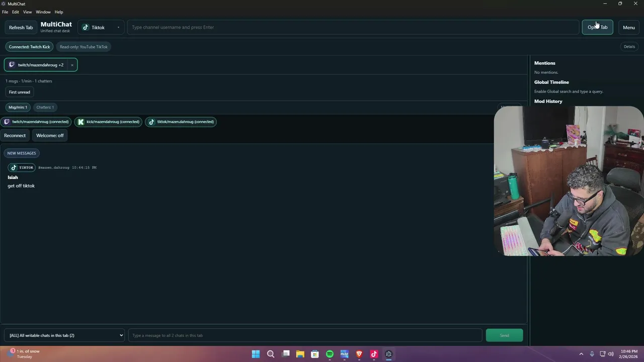Click the MultiChat taskbar icon
This screenshot has height=362, width=644.
coord(388,354)
